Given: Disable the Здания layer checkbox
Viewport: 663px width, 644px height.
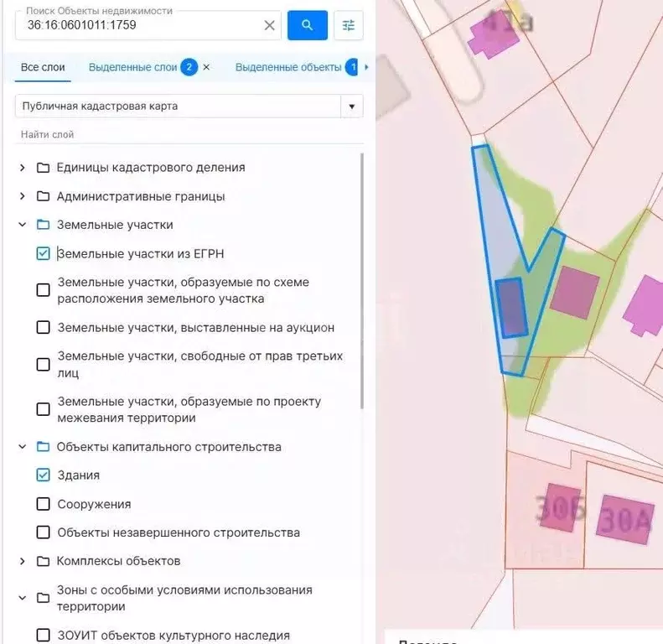Looking at the screenshot, I should (43, 475).
